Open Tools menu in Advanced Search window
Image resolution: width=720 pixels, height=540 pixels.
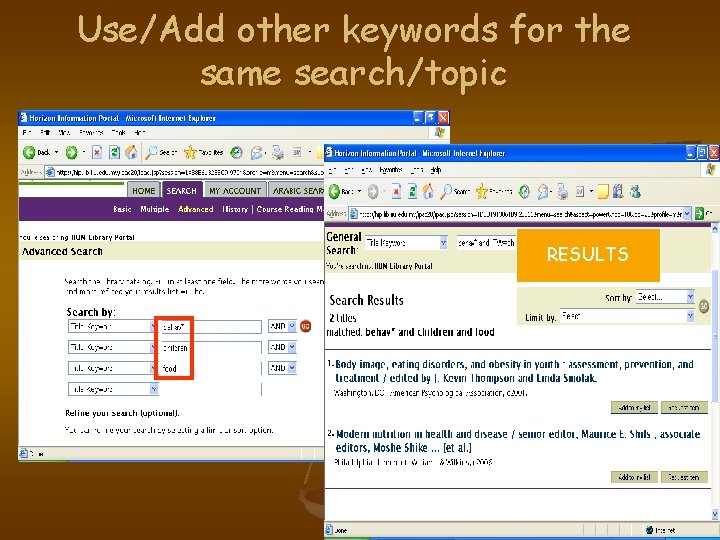coord(118,132)
